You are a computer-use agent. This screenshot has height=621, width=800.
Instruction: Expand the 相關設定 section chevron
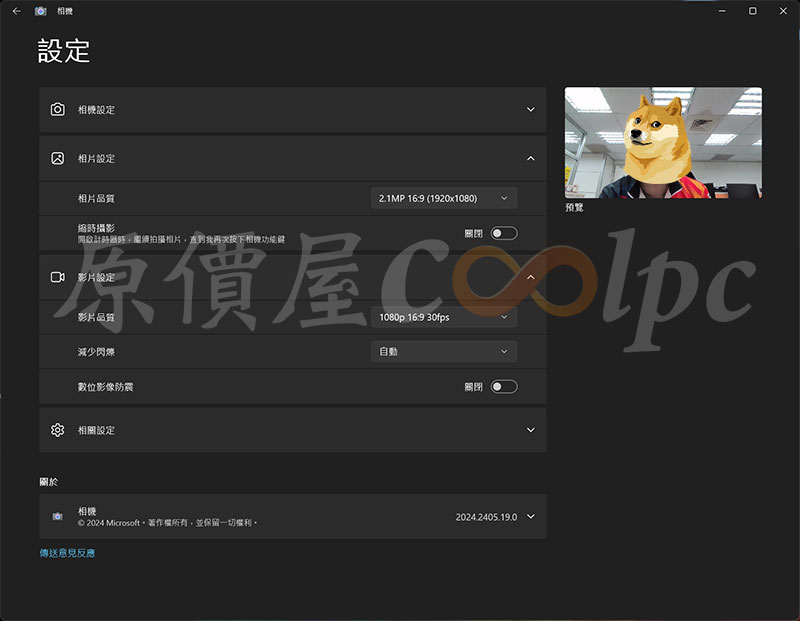click(531, 430)
